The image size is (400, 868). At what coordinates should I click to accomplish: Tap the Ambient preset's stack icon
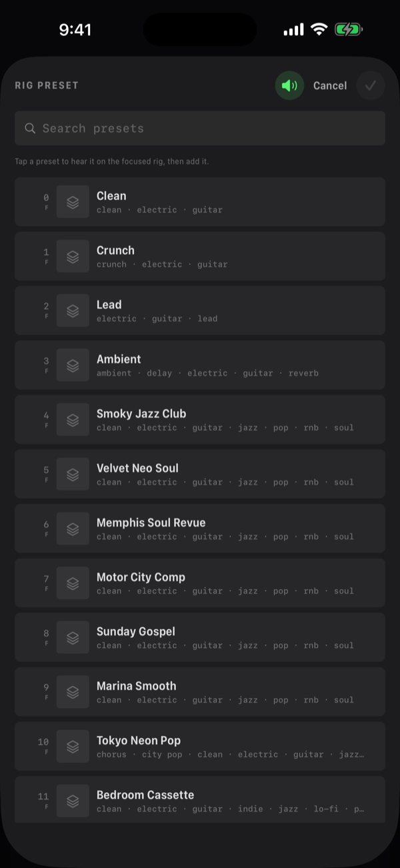pyautogui.click(x=73, y=365)
